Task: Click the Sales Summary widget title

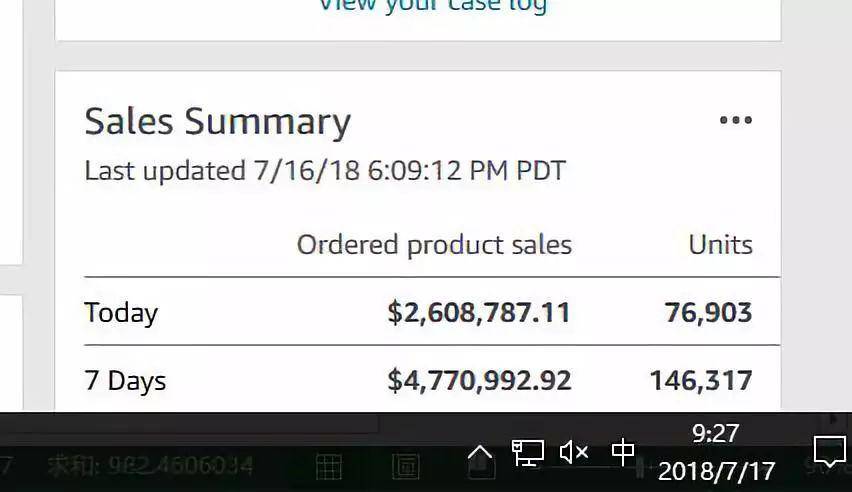Action: 218,122
